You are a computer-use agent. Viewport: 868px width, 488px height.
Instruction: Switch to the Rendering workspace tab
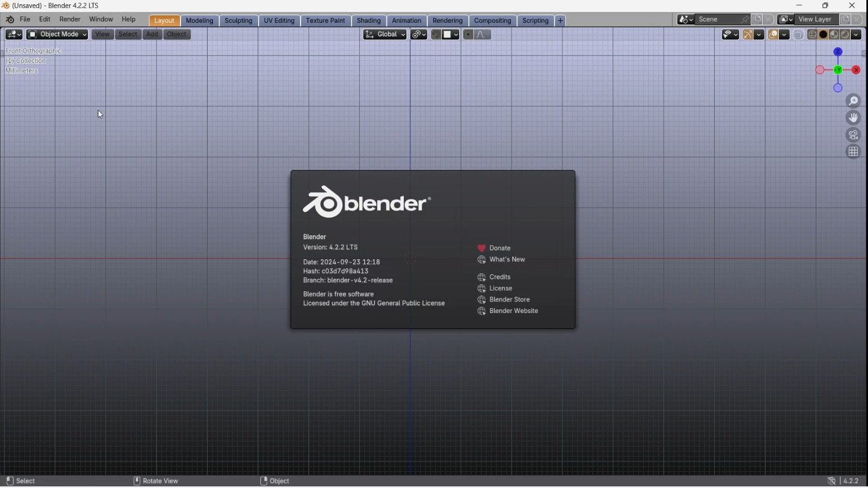click(x=448, y=21)
